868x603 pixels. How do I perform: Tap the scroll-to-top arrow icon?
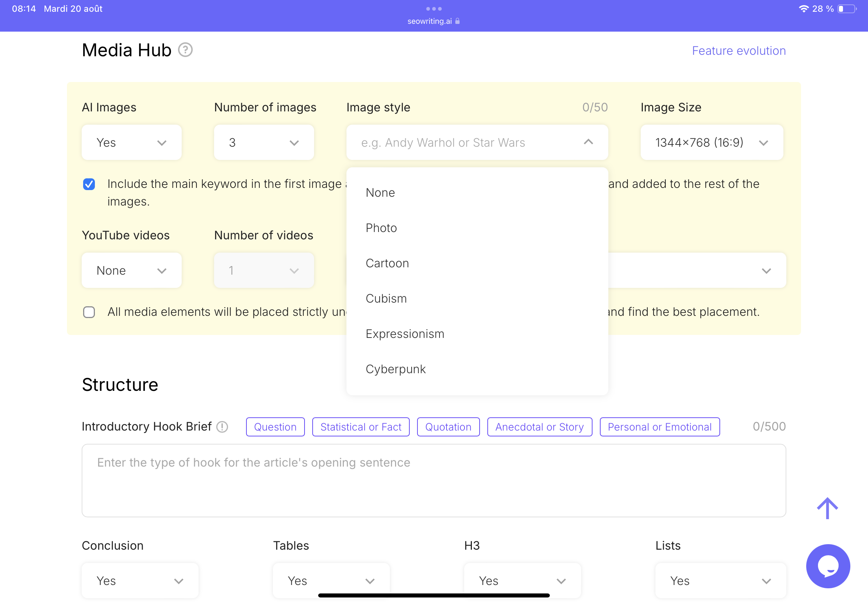pyautogui.click(x=827, y=508)
